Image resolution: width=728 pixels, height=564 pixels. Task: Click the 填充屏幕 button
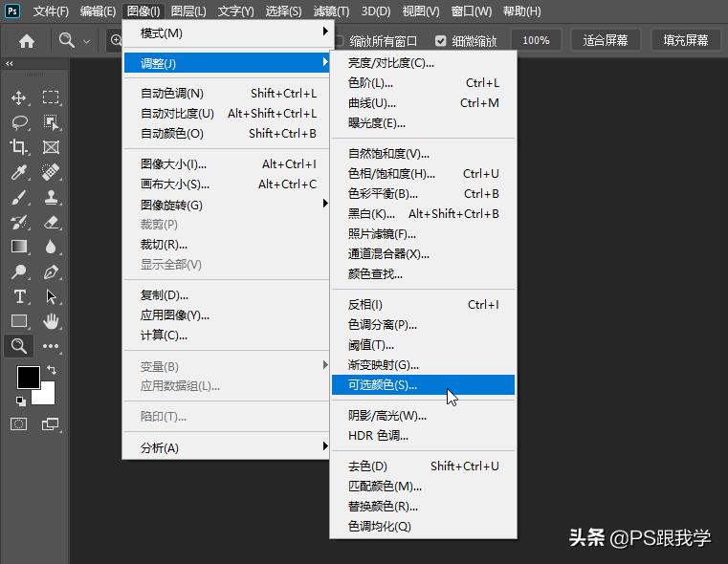pos(685,41)
